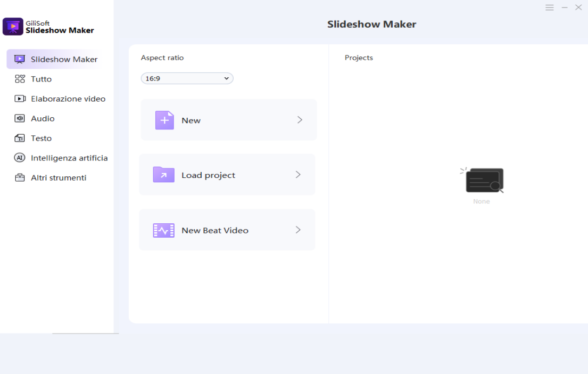
Task: Click the Audio speaker icon
Action: click(20, 119)
